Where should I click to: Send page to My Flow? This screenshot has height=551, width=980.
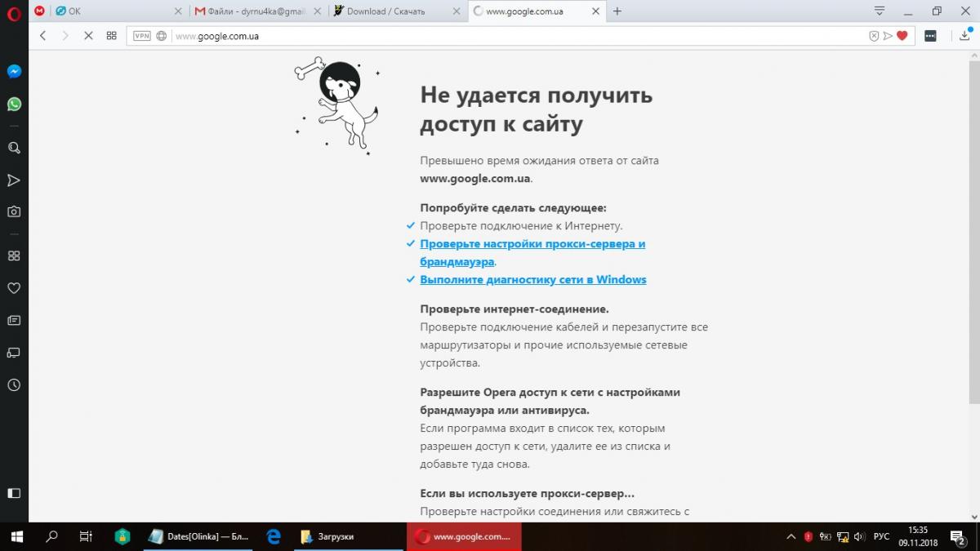(888, 36)
